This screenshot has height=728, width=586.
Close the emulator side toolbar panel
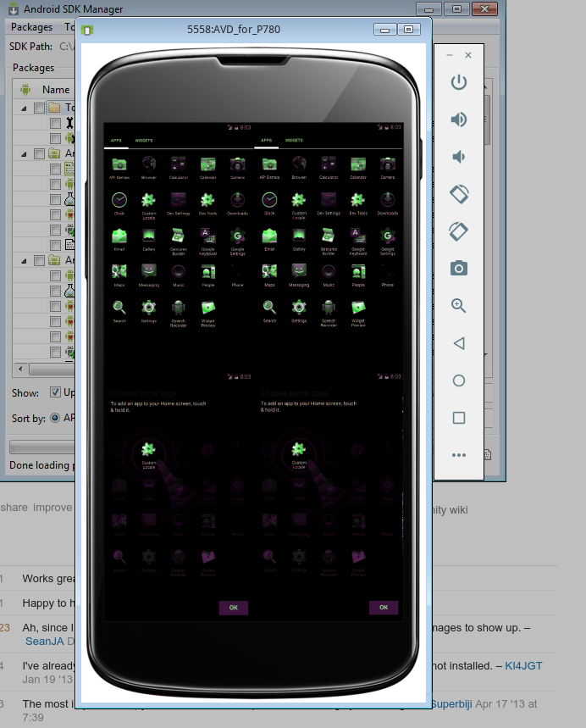(468, 55)
